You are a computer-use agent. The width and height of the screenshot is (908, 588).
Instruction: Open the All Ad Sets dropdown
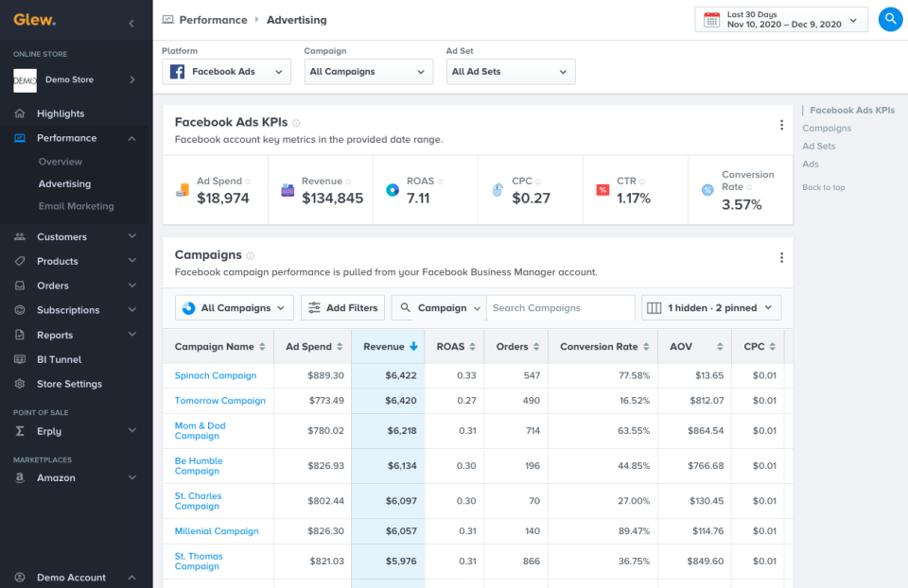[511, 71]
